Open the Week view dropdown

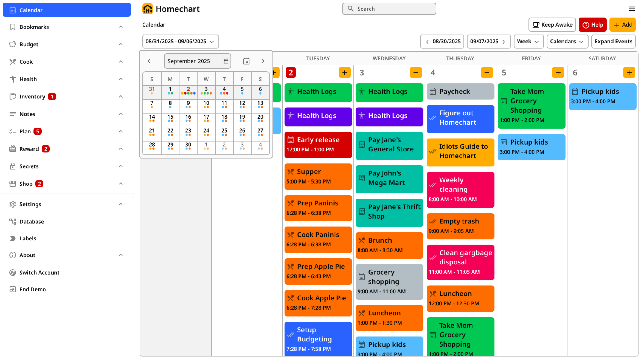(528, 41)
